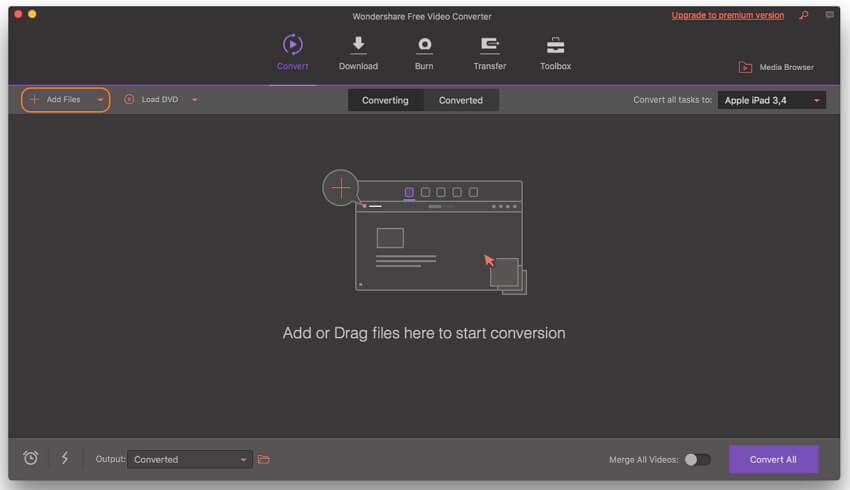Open the Burn disc section
This screenshot has width=850, height=490.
[x=424, y=45]
